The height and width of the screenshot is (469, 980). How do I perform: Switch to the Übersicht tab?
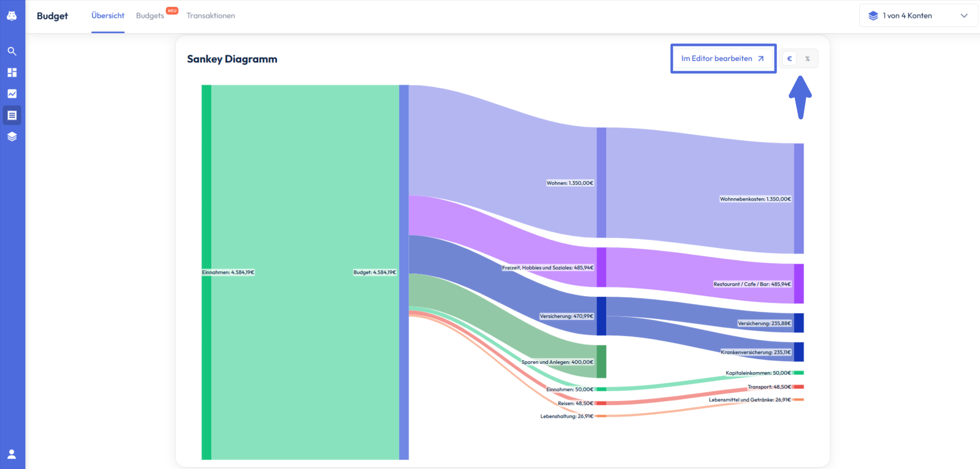point(108,16)
